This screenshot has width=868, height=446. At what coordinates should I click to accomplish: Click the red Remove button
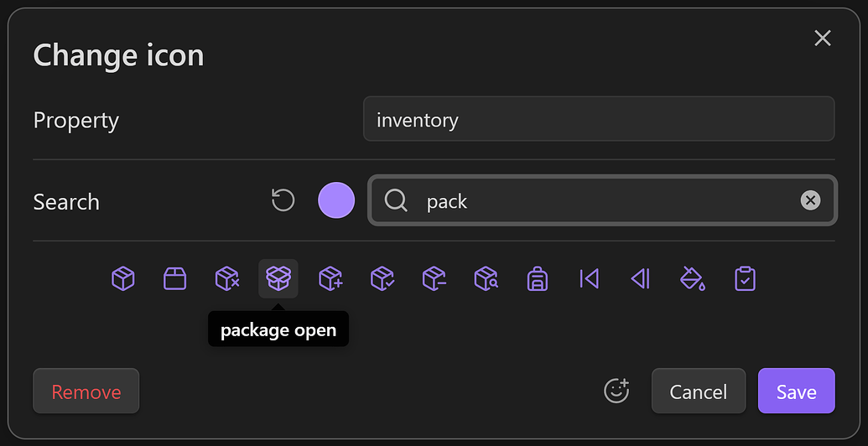[x=86, y=392]
